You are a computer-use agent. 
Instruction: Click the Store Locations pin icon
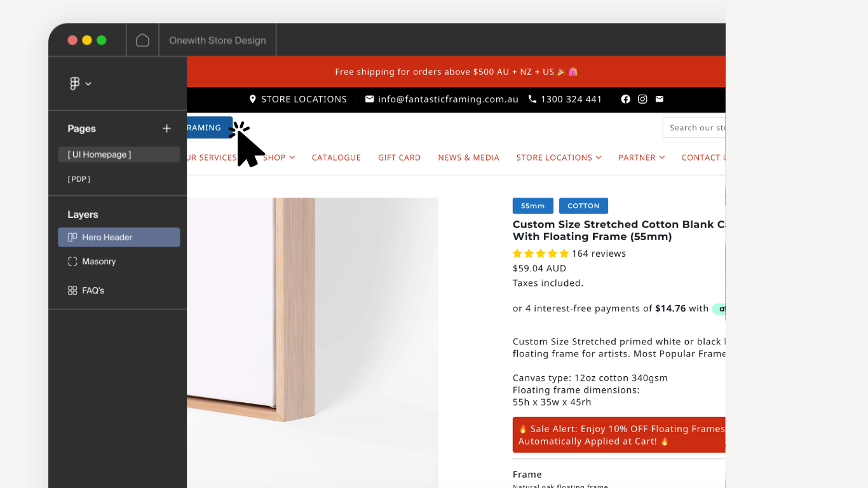coord(253,99)
